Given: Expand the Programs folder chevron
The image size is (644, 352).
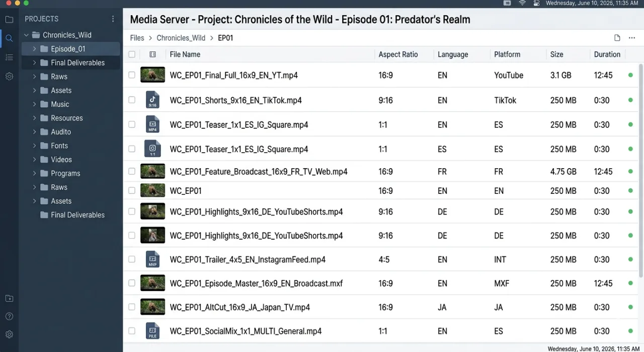Looking at the screenshot, I should tap(34, 173).
